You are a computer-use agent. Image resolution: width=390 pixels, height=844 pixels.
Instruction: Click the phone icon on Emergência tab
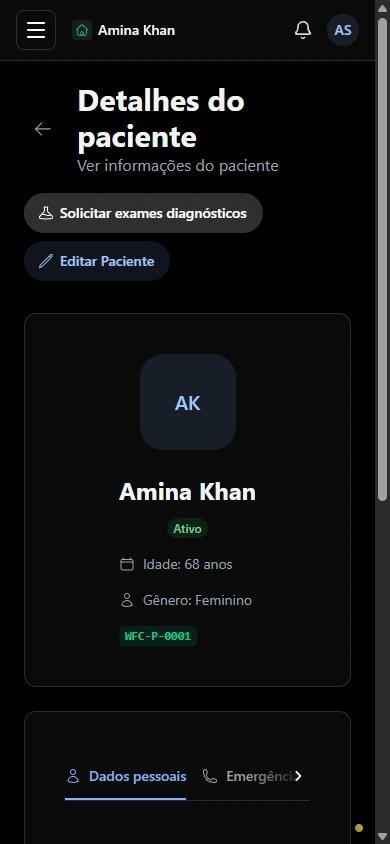click(210, 776)
